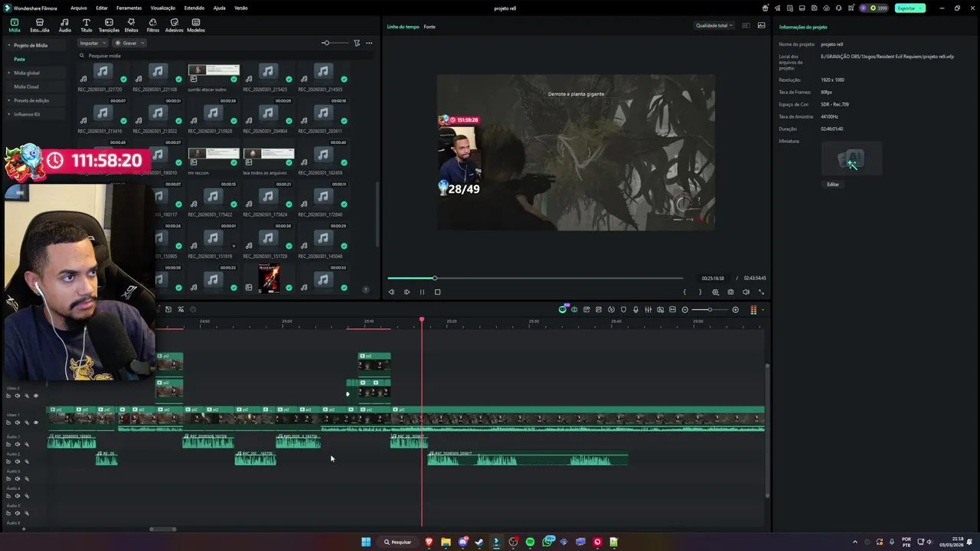Set the mark-in point
This screenshot has height=551, width=980.
tap(684, 292)
